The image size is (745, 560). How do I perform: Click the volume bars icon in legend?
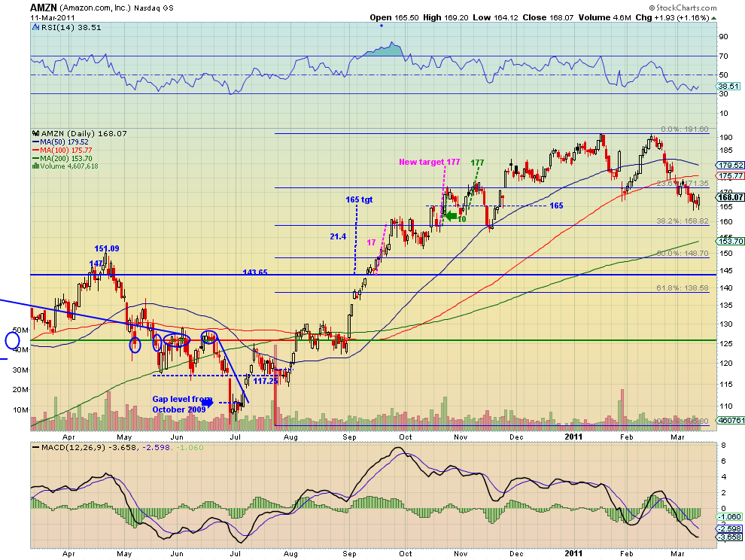pyautogui.click(x=35, y=166)
